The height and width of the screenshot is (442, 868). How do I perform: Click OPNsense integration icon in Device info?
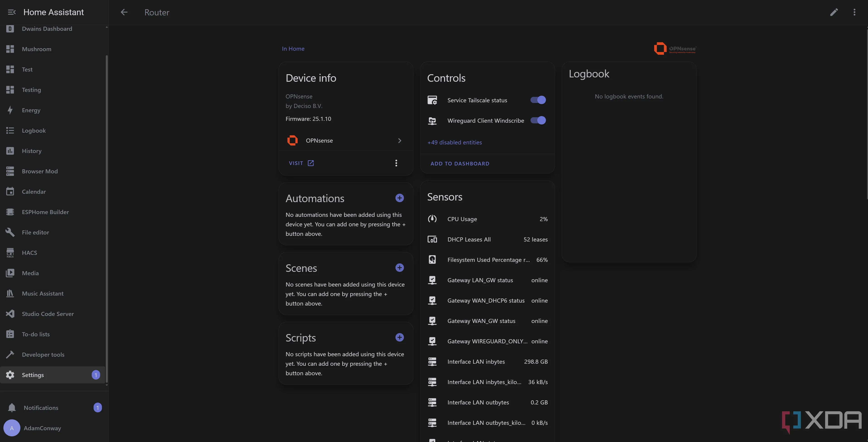click(292, 140)
